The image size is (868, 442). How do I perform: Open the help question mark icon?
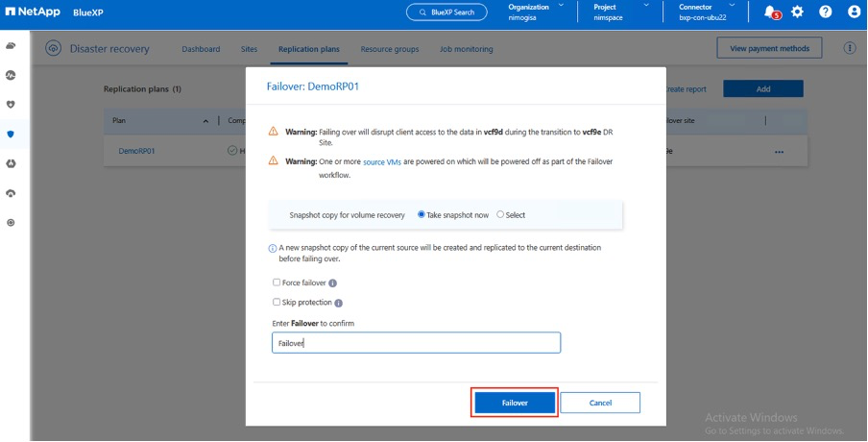coord(825,12)
